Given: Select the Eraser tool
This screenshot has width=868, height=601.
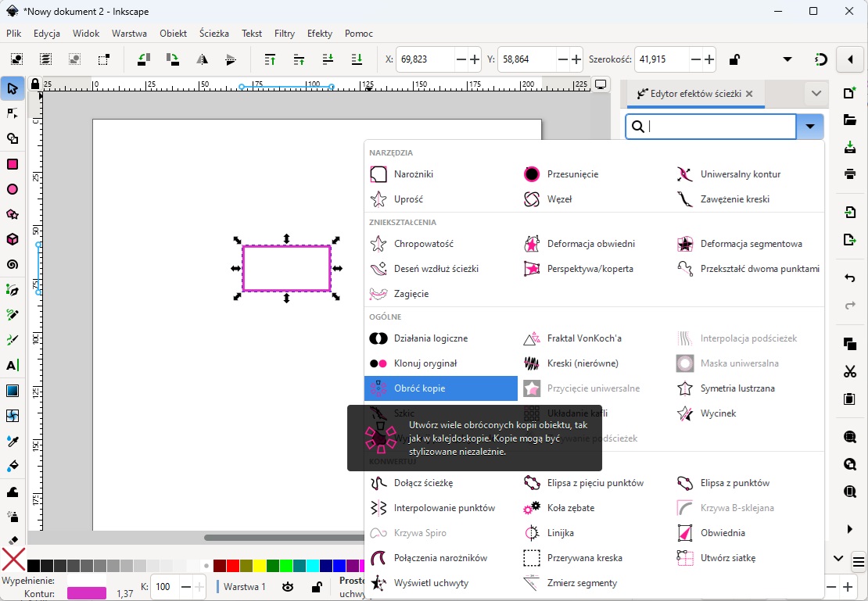Looking at the screenshot, I should (x=13, y=540).
